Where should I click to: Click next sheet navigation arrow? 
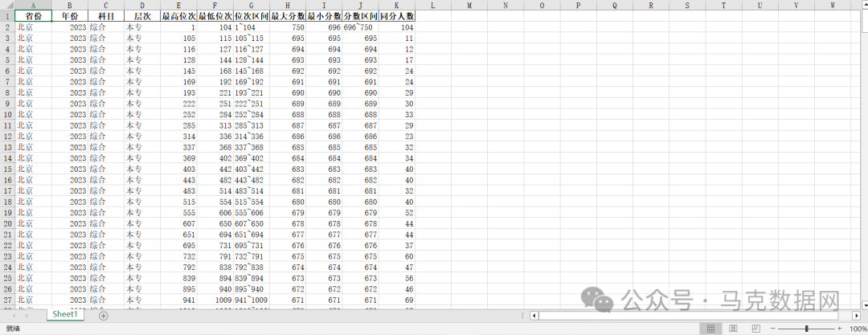(27, 316)
